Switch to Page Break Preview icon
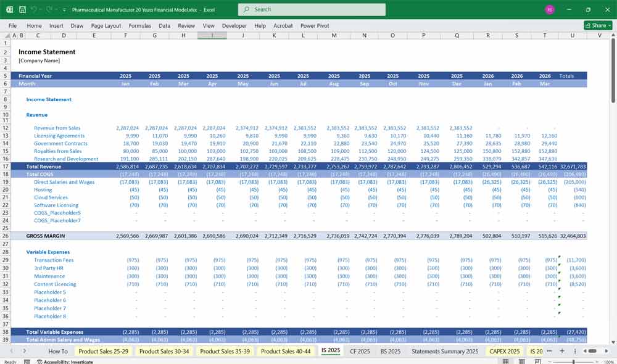Image resolution: width=617 pixels, height=364 pixels. point(537,362)
